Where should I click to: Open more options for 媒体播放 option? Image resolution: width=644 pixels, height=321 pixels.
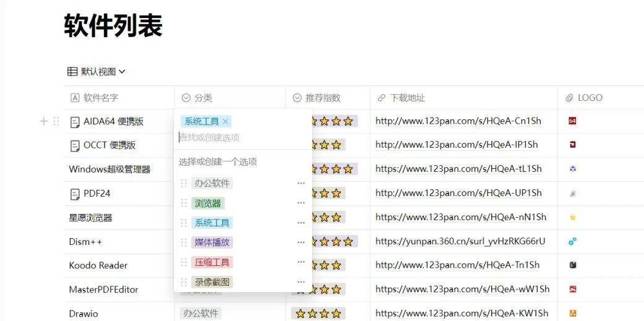click(301, 242)
